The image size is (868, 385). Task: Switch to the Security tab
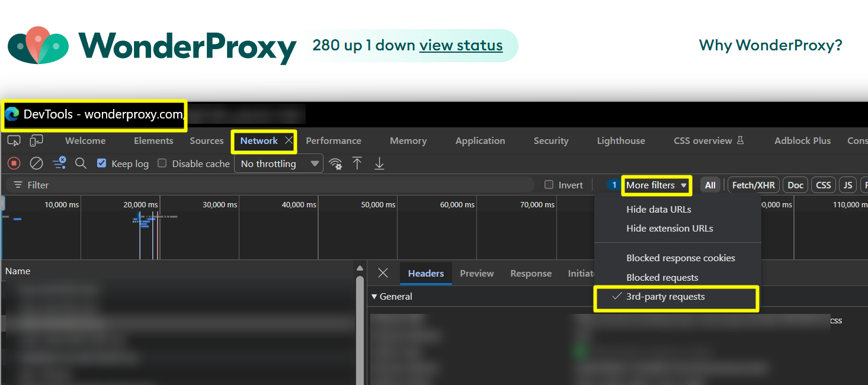pos(551,140)
